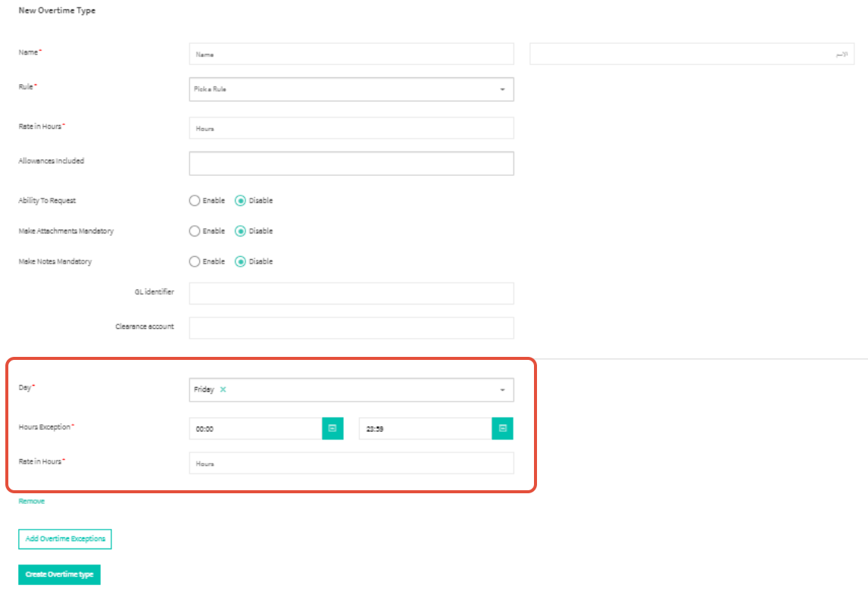Screen dimensions: 868x591
Task: Click the Allowances Included field
Action: (x=351, y=164)
